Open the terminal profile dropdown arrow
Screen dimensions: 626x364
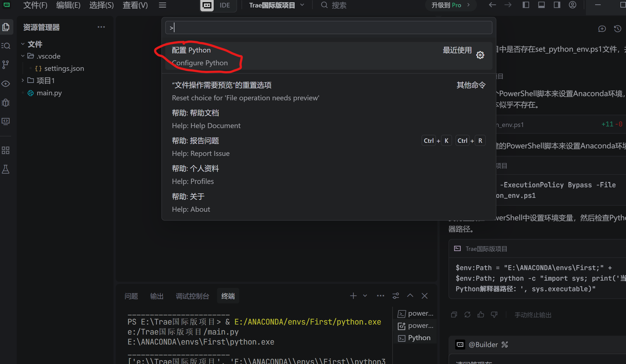pos(364,296)
